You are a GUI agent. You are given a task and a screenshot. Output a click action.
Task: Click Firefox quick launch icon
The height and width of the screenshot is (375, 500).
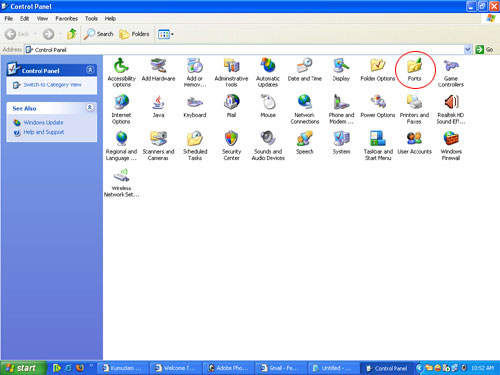(80, 368)
